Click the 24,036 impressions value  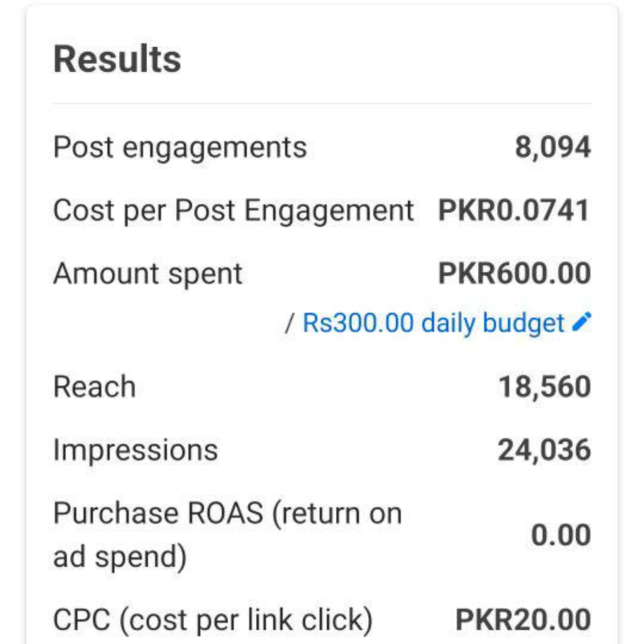(x=544, y=450)
